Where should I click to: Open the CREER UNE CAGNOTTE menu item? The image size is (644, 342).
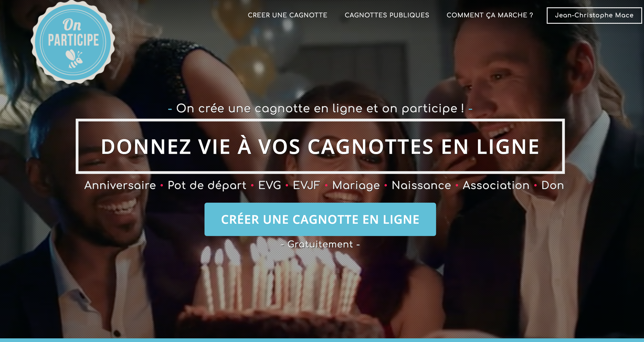[x=288, y=15]
